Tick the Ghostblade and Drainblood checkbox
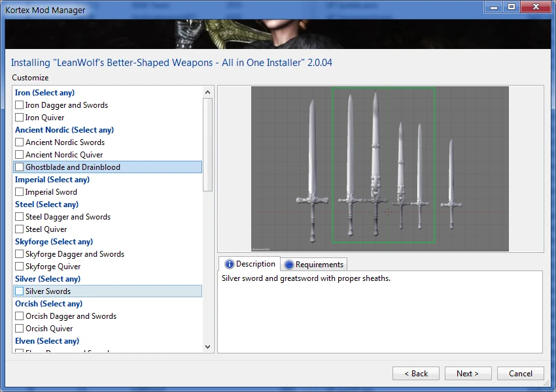The image size is (556, 392). (20, 167)
